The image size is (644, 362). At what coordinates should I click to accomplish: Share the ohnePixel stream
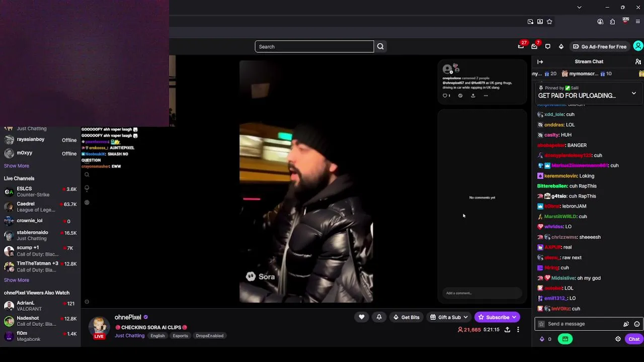click(x=507, y=329)
